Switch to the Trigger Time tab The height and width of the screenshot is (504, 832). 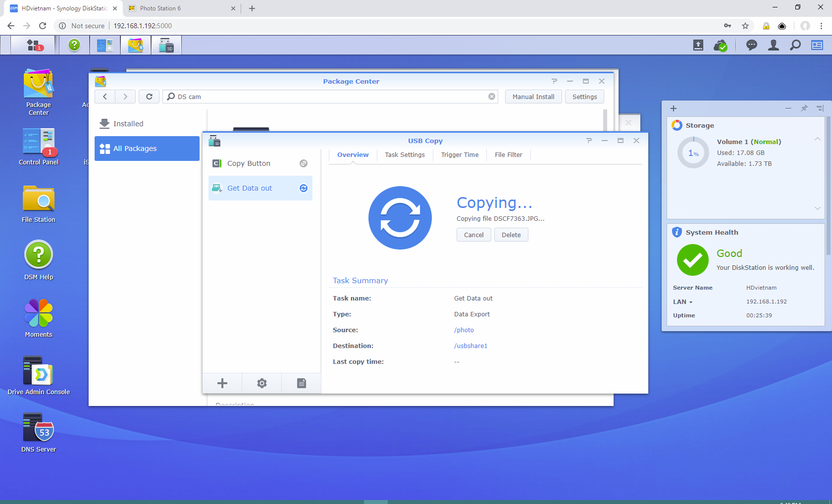click(x=460, y=155)
